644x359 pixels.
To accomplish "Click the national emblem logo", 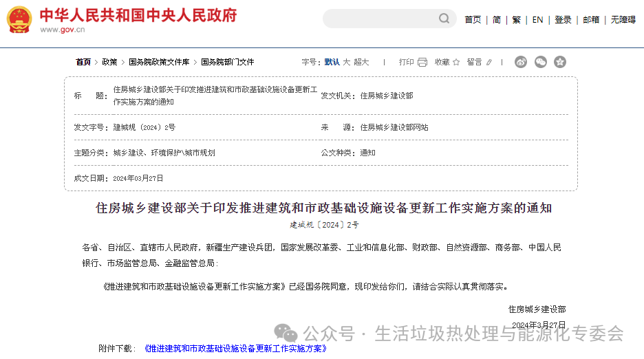I will point(19,20).
